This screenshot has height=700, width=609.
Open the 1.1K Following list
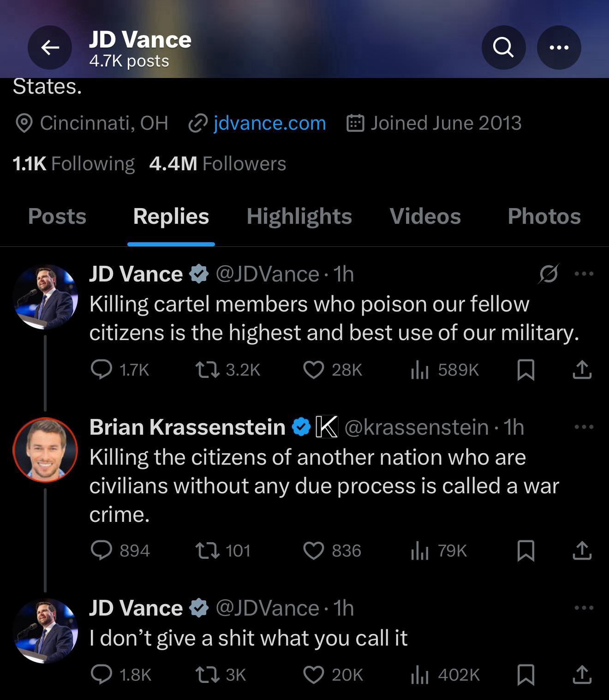click(x=73, y=164)
